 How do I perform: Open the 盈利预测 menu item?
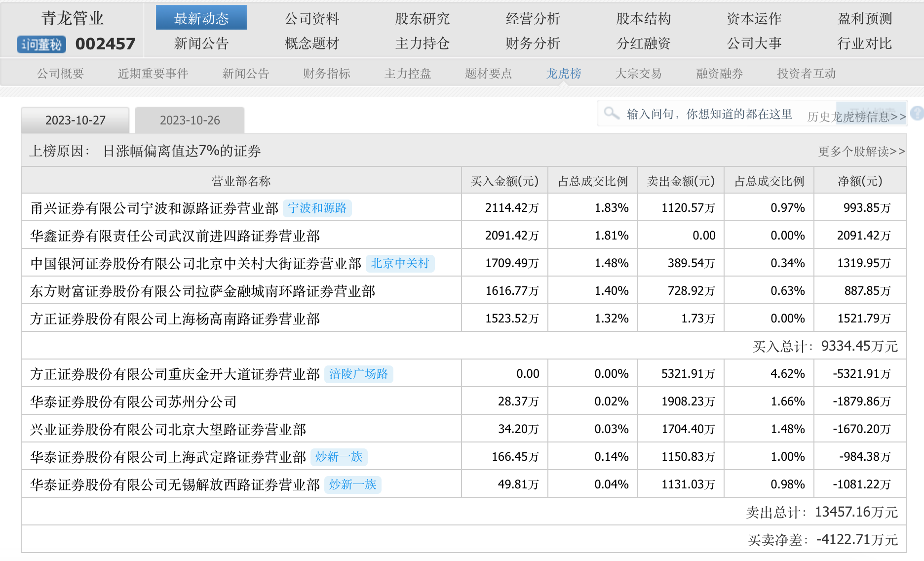tap(865, 19)
